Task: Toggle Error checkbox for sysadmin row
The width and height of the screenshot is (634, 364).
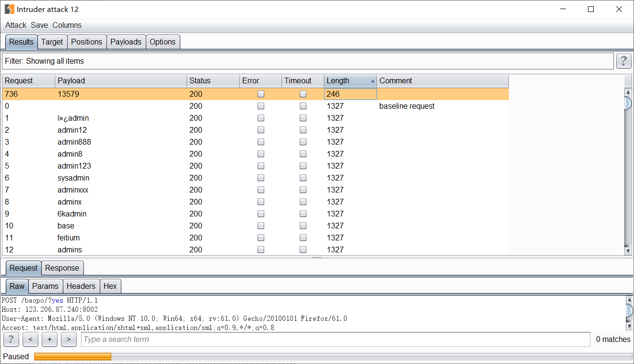Action: point(261,178)
